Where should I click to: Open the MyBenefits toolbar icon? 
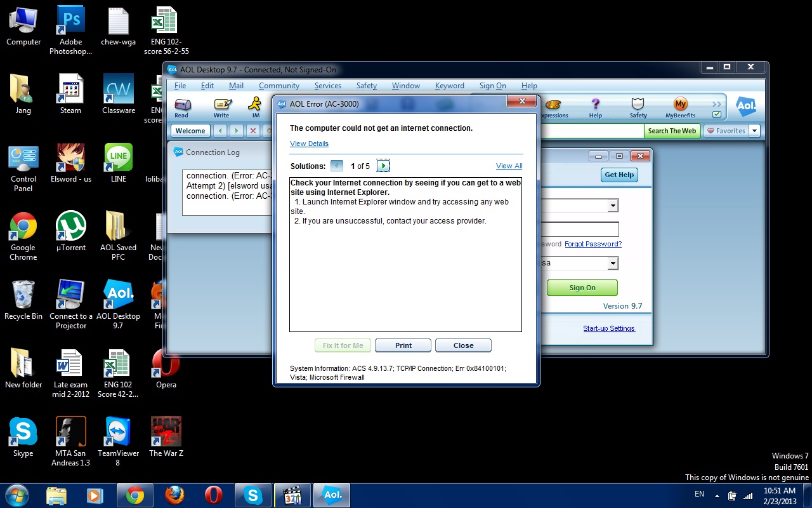point(680,107)
